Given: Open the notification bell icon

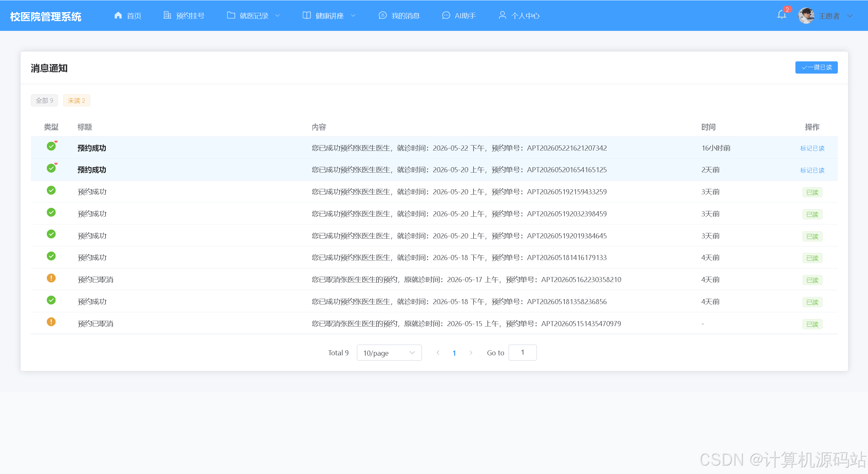Looking at the screenshot, I should tap(782, 15).
